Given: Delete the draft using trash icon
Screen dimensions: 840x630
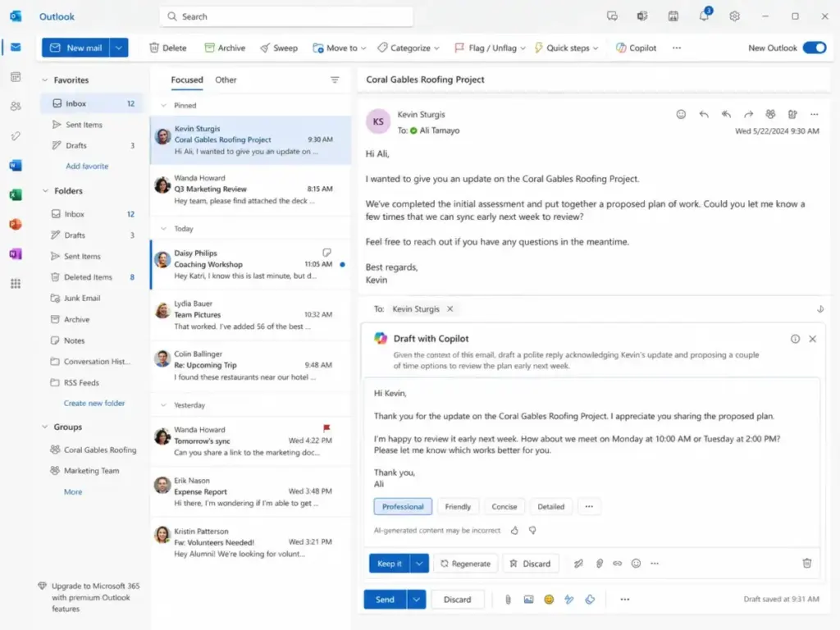Looking at the screenshot, I should point(807,563).
